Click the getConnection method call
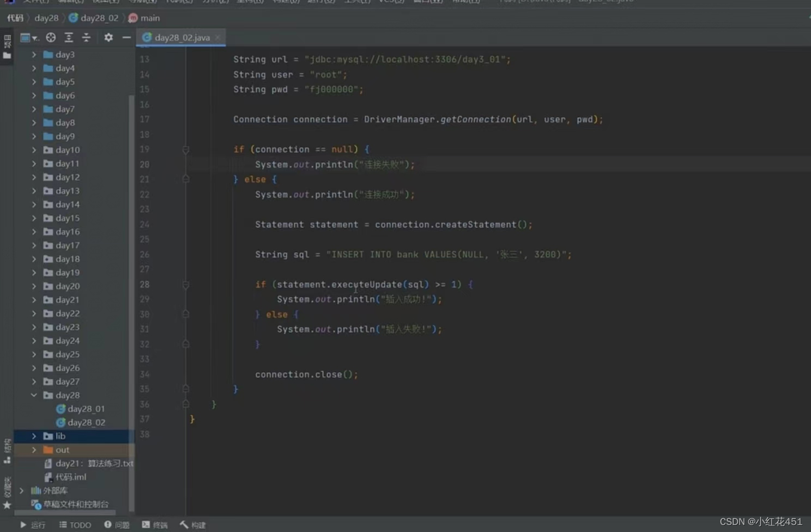Image resolution: width=811 pixels, height=532 pixels. click(476, 119)
